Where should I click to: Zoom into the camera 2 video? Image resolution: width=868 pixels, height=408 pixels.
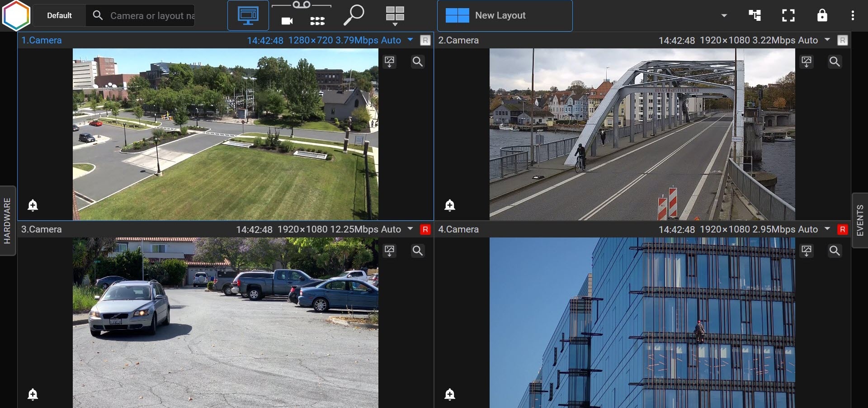coord(835,62)
